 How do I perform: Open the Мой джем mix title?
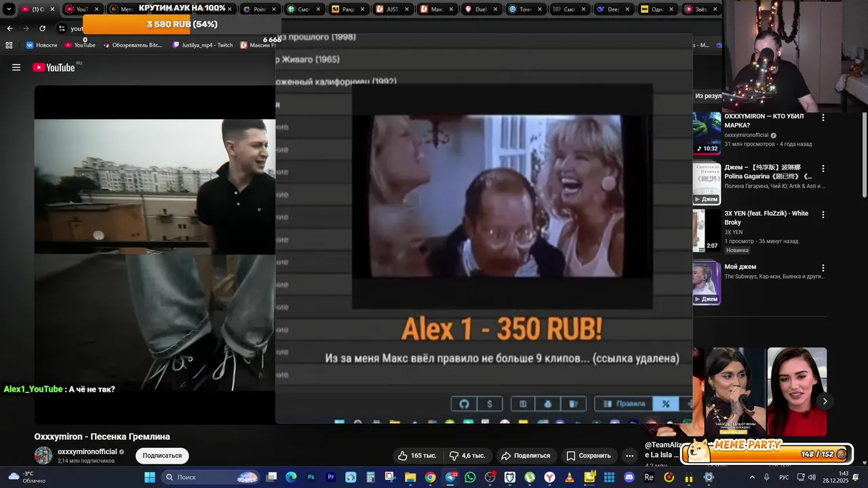click(740, 266)
